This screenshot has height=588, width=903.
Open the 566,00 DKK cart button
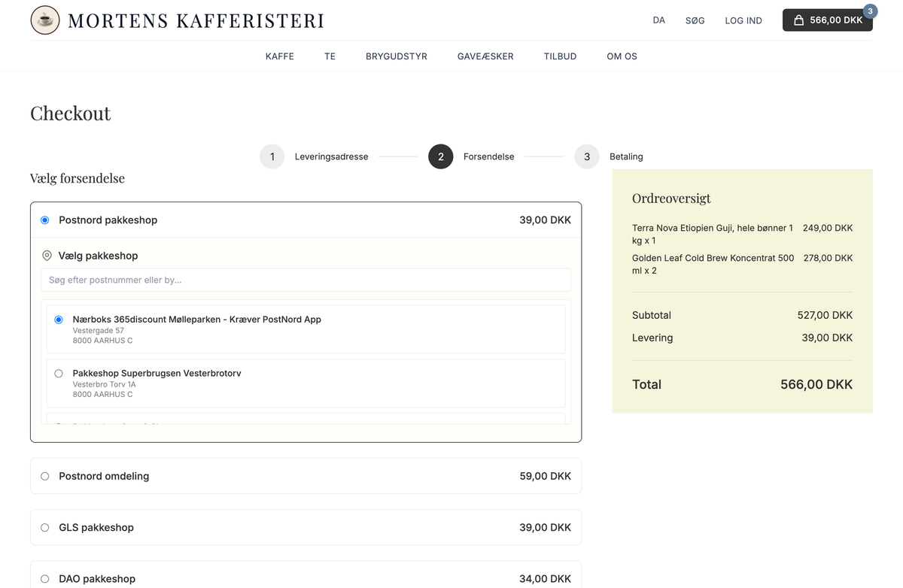click(828, 20)
